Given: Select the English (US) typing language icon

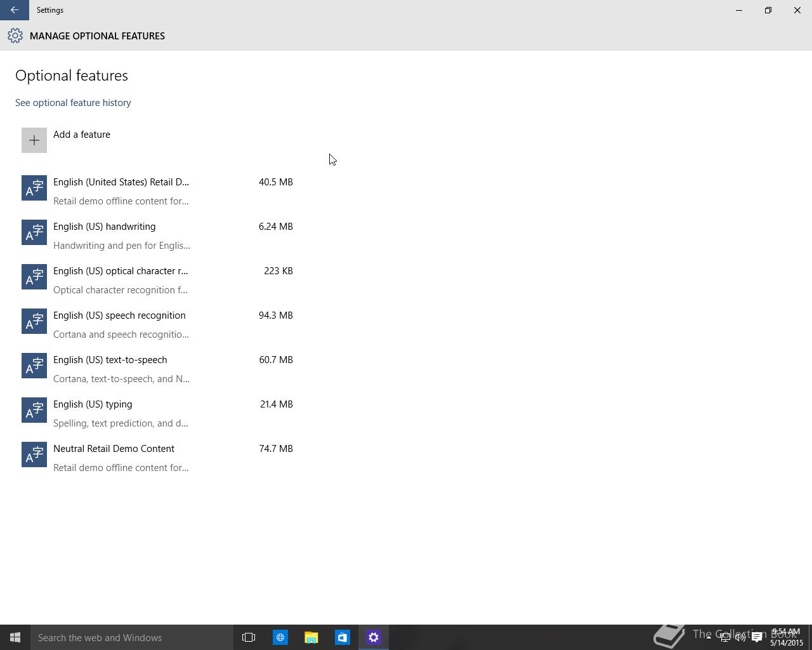Looking at the screenshot, I should 34,410.
